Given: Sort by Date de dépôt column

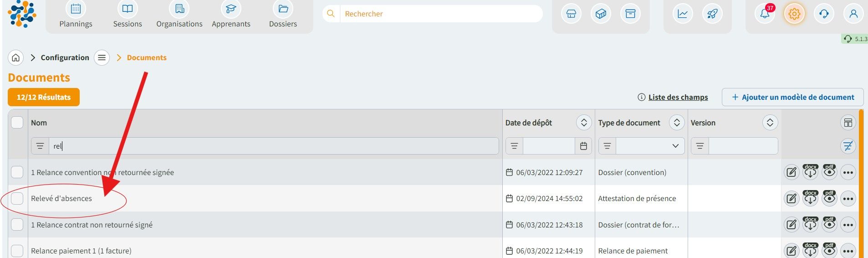Looking at the screenshot, I should (584, 123).
